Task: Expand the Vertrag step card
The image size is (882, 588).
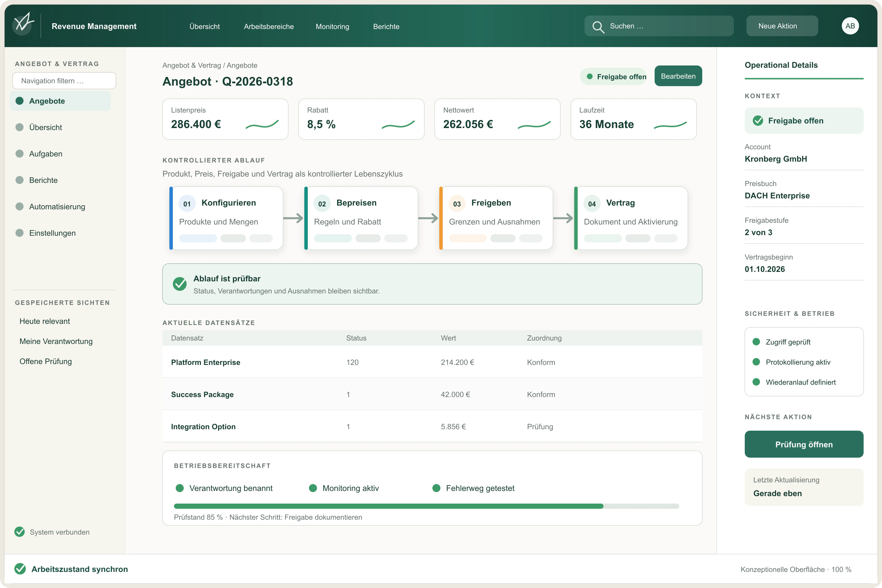Action: 631,218
